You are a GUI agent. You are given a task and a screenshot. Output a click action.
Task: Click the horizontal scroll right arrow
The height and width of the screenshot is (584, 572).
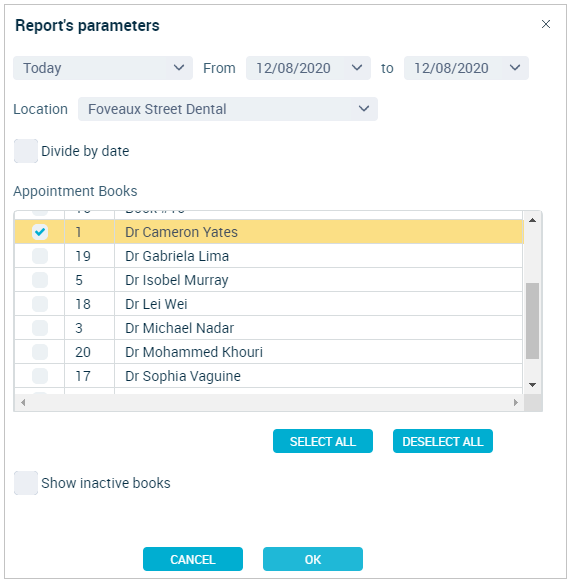tap(516, 402)
